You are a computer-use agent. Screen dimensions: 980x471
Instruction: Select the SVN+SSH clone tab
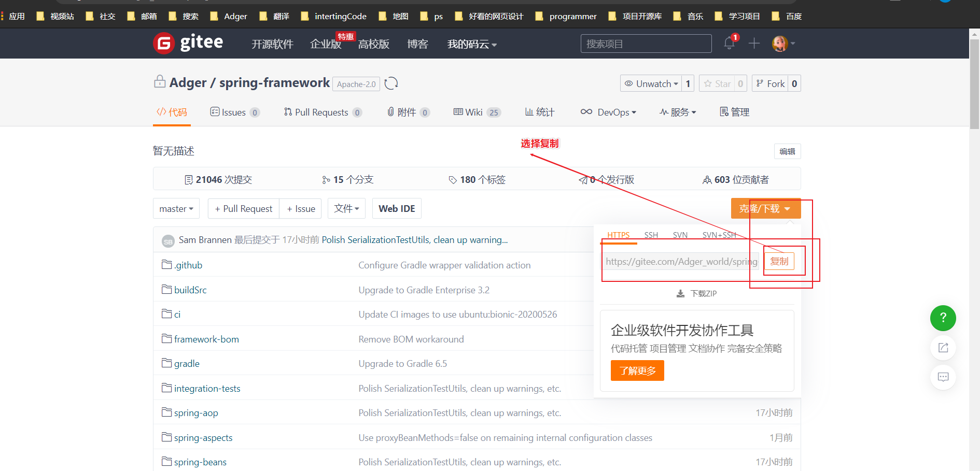click(719, 235)
